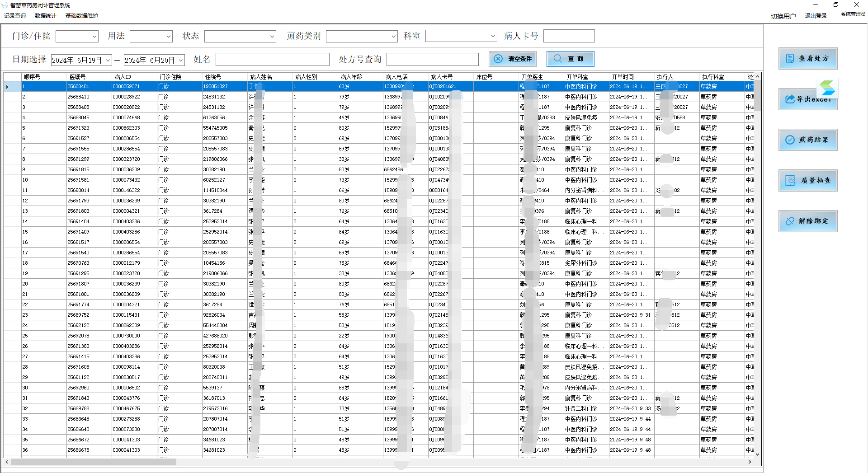Screen dimensions: 868x473
Task: Select cell with 住院号 10454156
Action: coord(225,263)
